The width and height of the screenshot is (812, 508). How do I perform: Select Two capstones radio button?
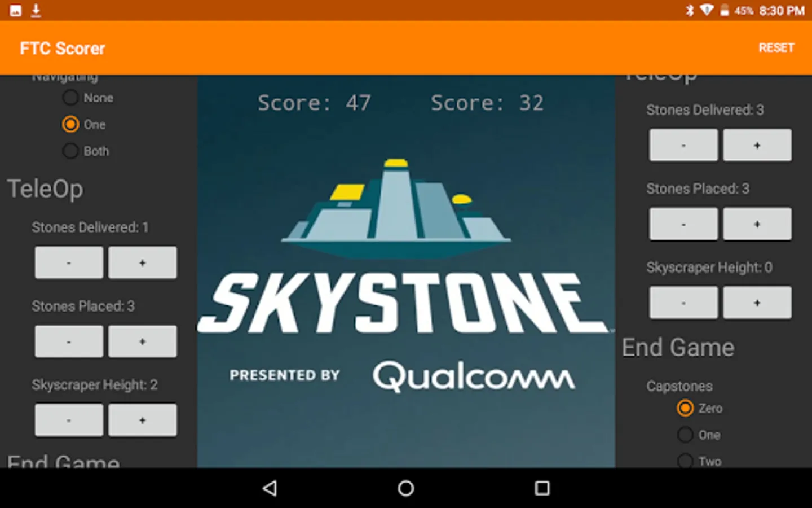tap(685, 461)
